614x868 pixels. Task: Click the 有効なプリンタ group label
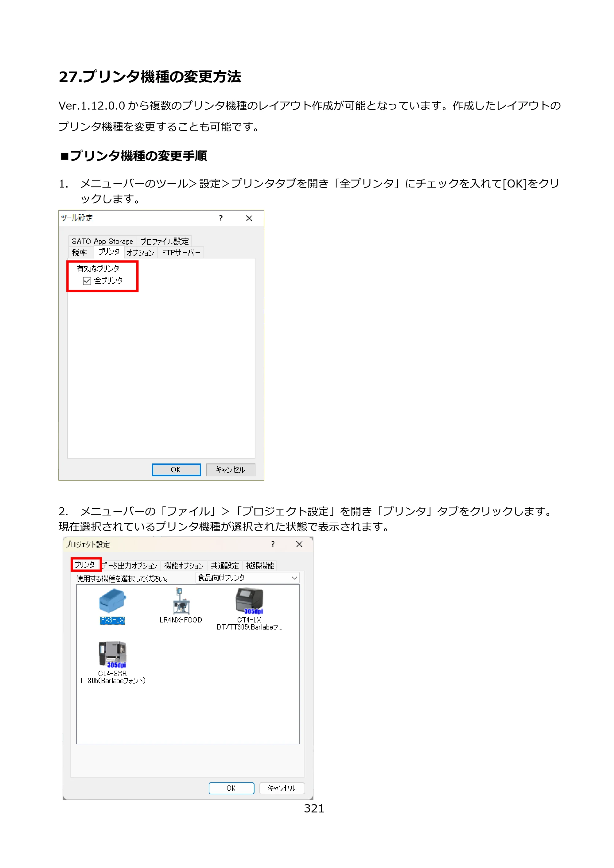coord(98,269)
